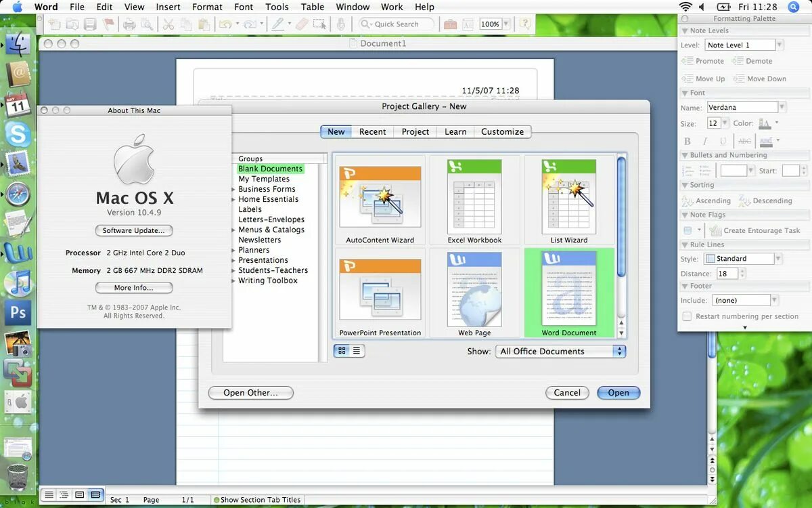
Task: Open Skype from the Dock
Action: (18, 133)
